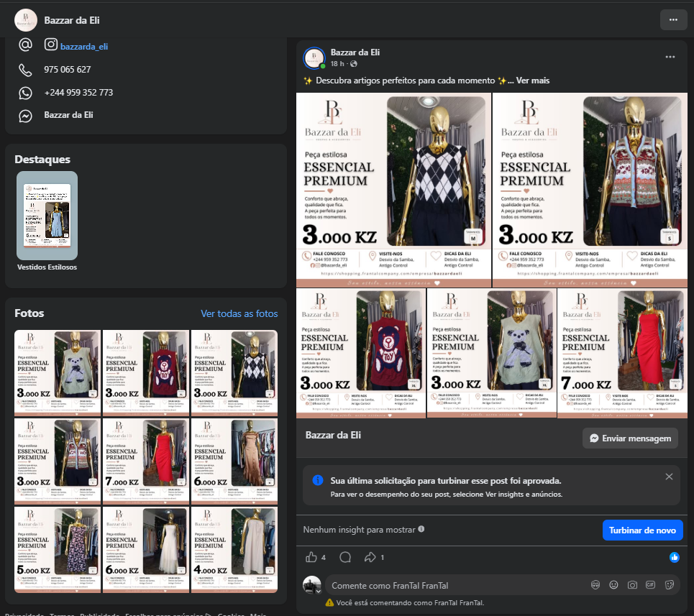
Task: Switch commenting profile via FranTal avatar
Action: [x=312, y=585]
